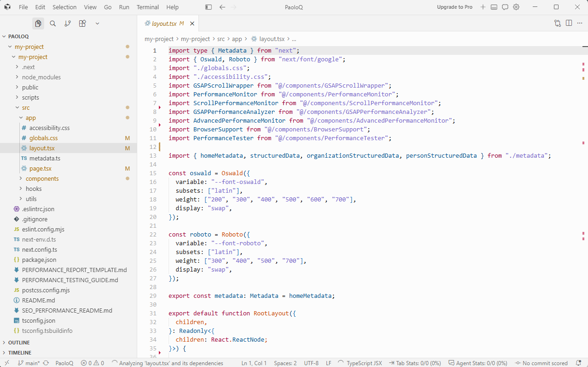The height and width of the screenshot is (367, 588).
Task: Open the chat bubble icon
Action: [x=505, y=7]
